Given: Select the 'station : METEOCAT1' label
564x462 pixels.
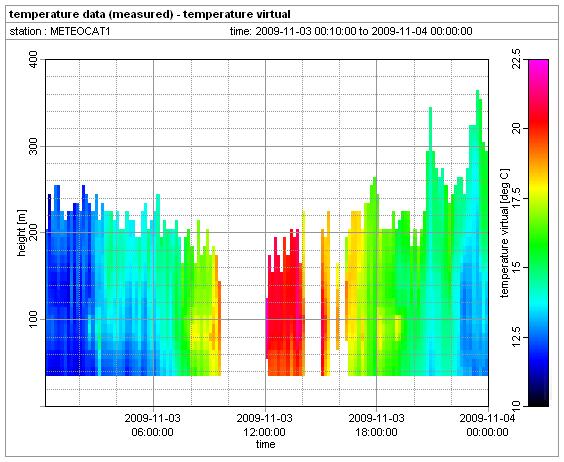Looking at the screenshot, I should 60,31.
